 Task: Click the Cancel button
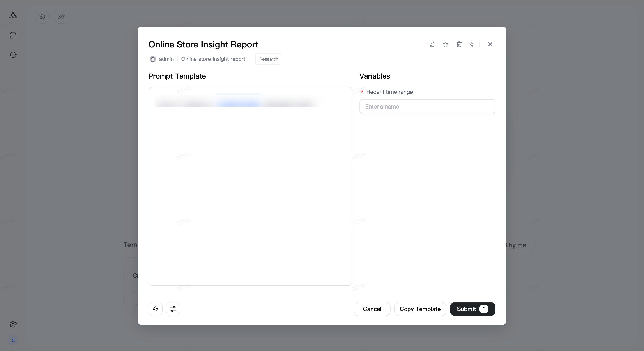tap(372, 309)
